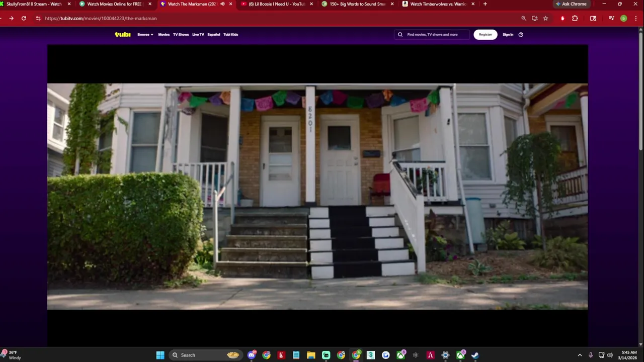Image resolution: width=644 pixels, height=362 pixels.
Task: Open the 36°F Windy weather widget
Action: click(12, 355)
